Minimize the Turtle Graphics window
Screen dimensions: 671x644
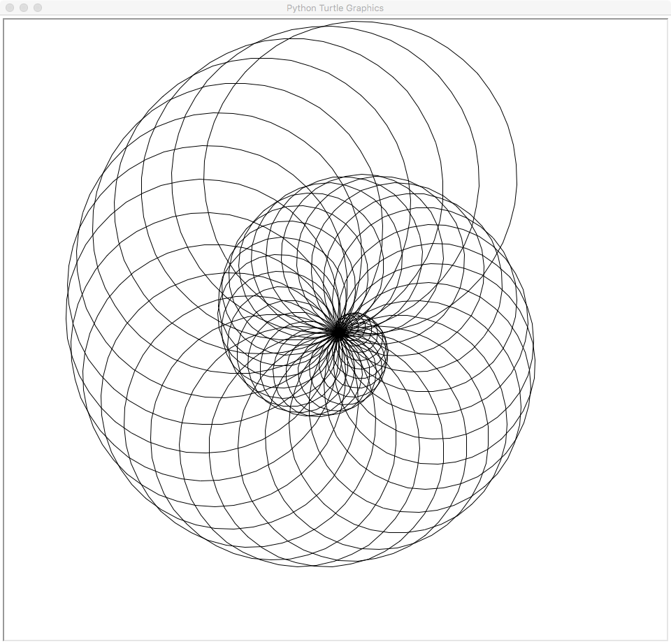[x=24, y=8]
